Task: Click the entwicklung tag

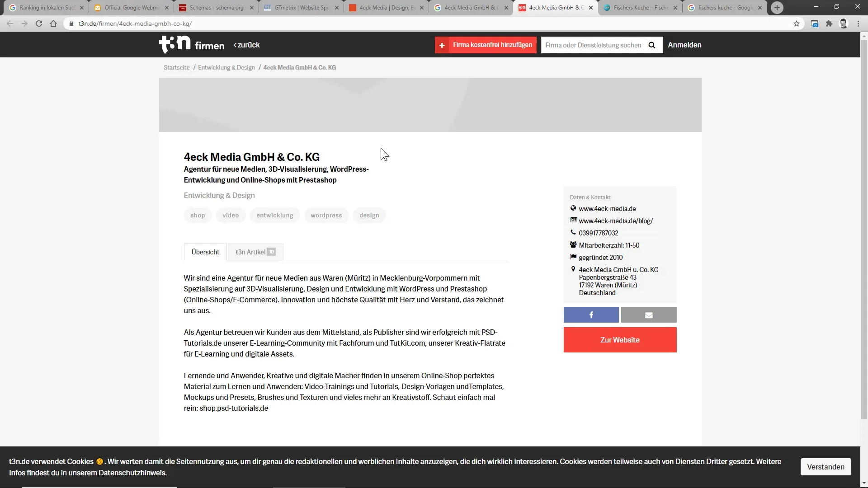Action: (x=275, y=216)
